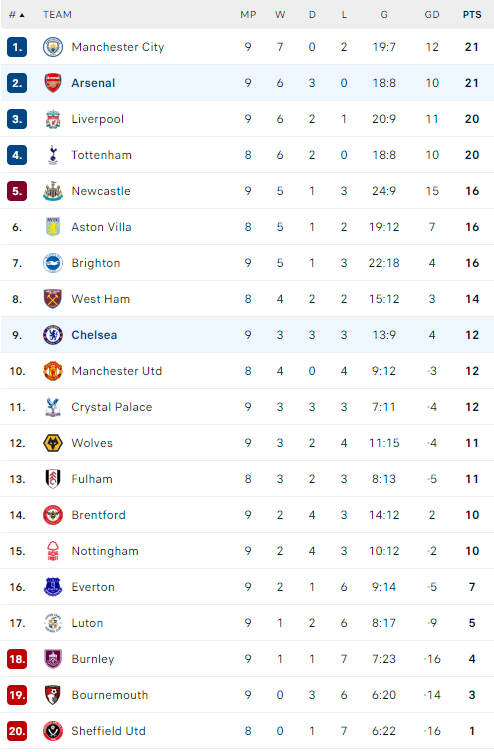Click the Wolves wolf-head badge

pos(53,443)
